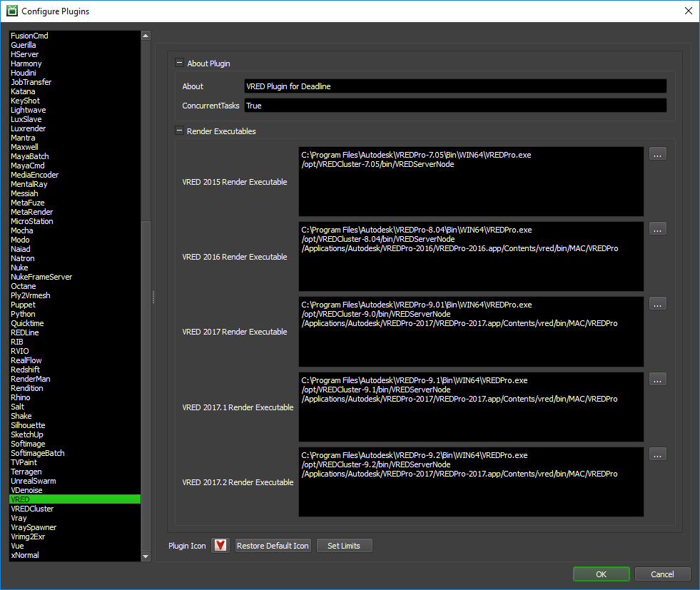Select HServer in the plugin list
The width and height of the screenshot is (700, 590).
[x=75, y=54]
